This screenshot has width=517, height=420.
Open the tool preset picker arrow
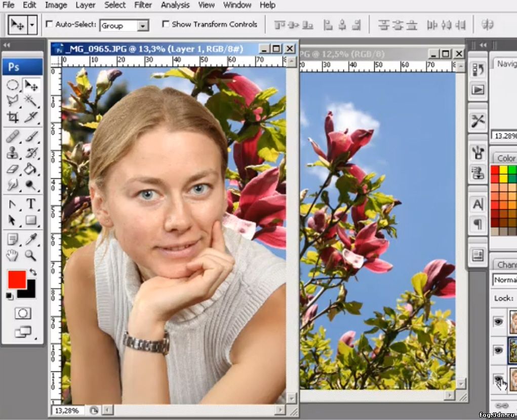click(x=32, y=25)
